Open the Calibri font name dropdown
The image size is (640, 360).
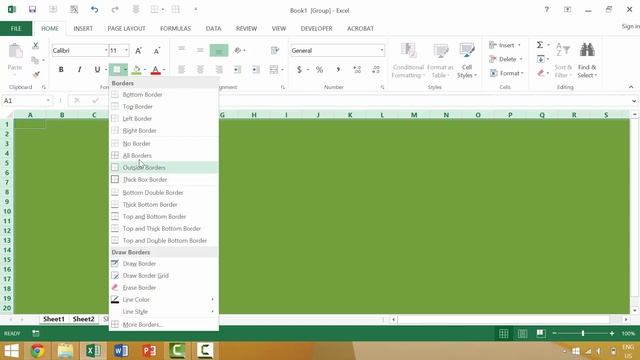tap(106, 50)
